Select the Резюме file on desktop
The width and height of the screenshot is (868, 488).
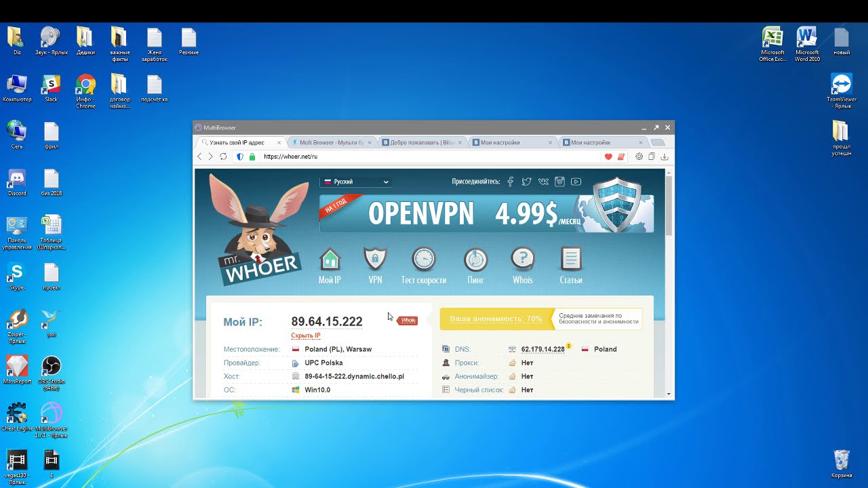[189, 42]
